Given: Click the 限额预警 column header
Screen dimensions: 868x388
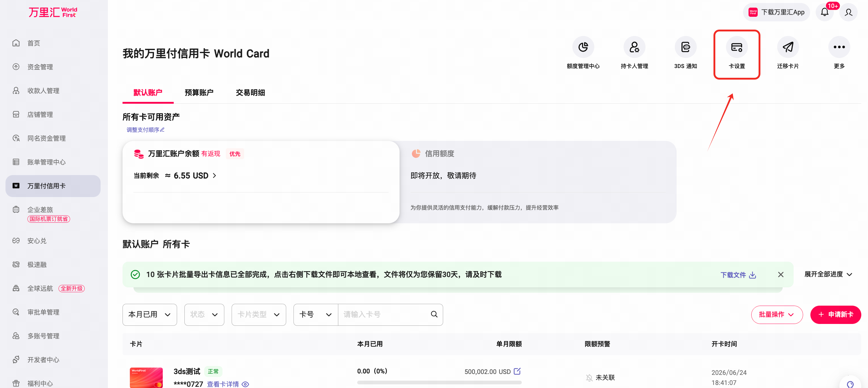Looking at the screenshot, I should point(597,344).
